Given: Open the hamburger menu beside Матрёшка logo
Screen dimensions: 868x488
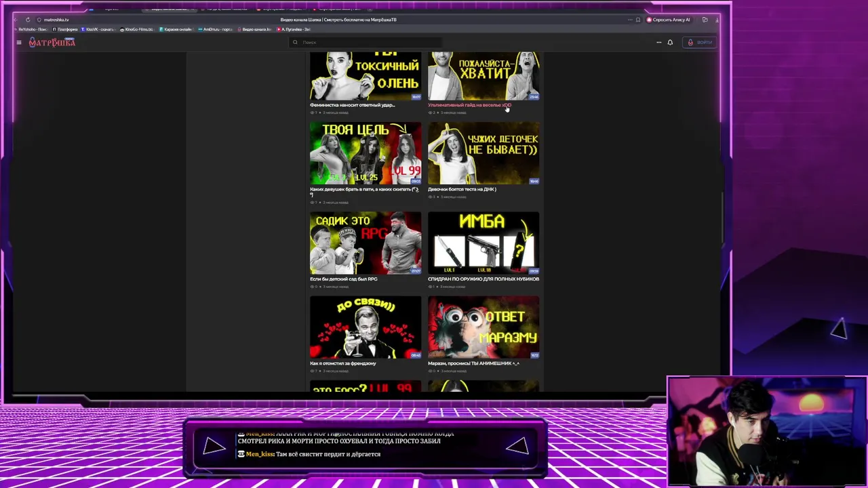Looking at the screenshot, I should pyautogui.click(x=19, y=42).
